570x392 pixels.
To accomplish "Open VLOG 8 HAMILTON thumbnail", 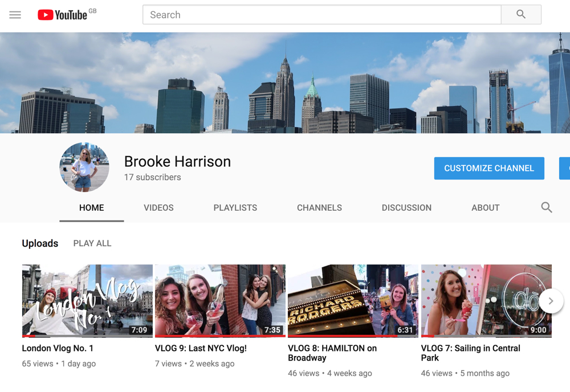I will 353,301.
